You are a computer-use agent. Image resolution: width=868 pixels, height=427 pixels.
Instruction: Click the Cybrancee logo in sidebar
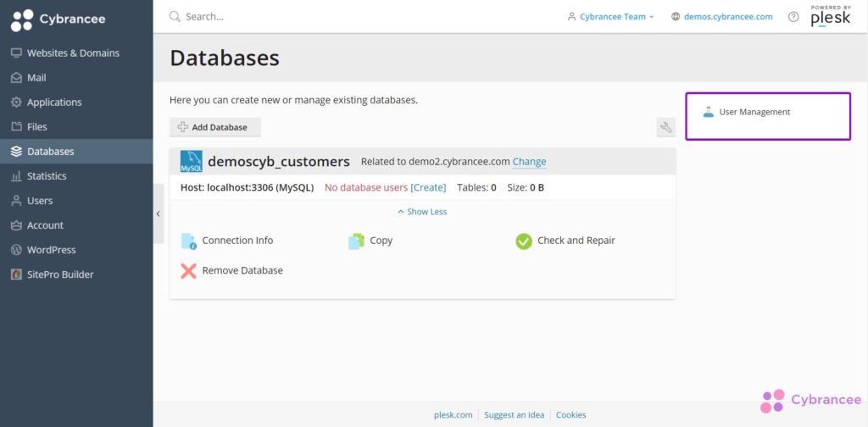[58, 20]
